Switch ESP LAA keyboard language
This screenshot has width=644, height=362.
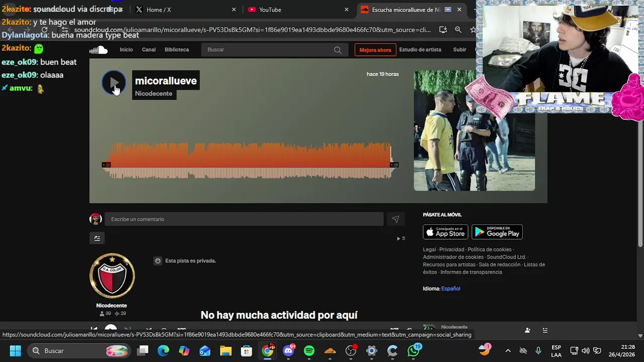pos(556,351)
